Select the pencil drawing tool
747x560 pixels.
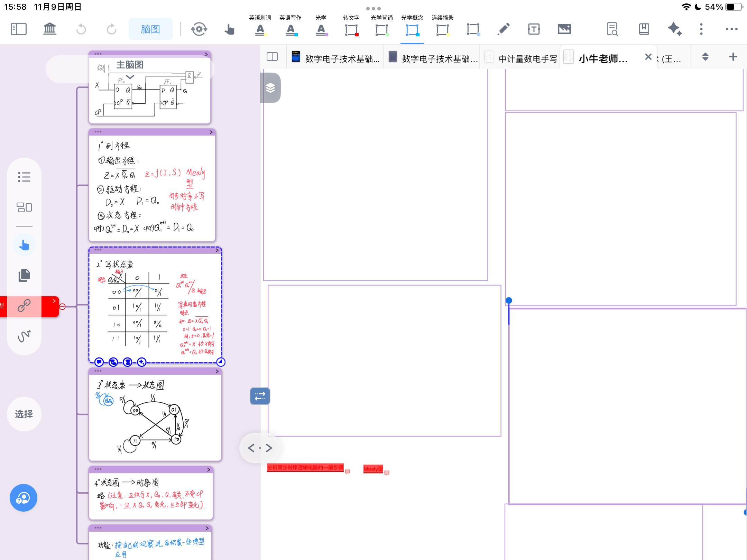point(504,29)
